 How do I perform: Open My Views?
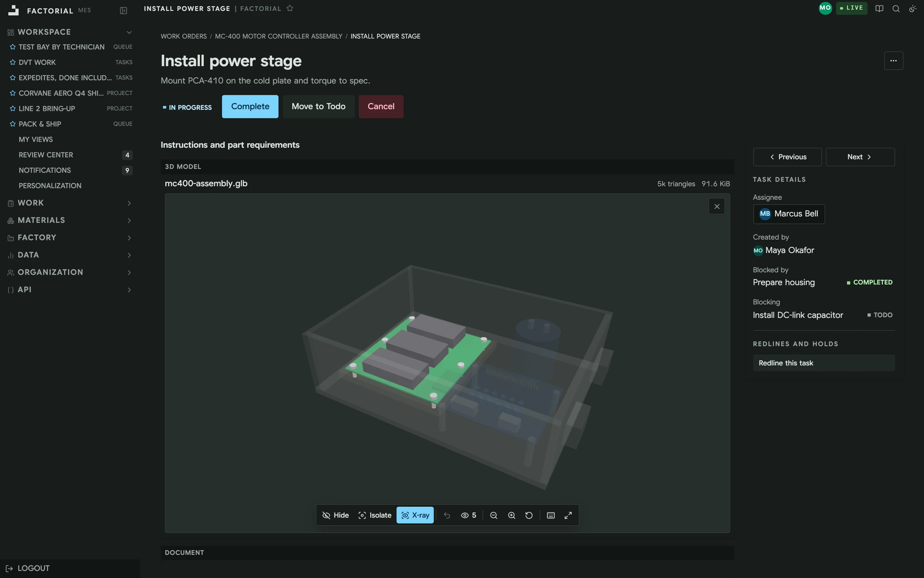pos(36,140)
